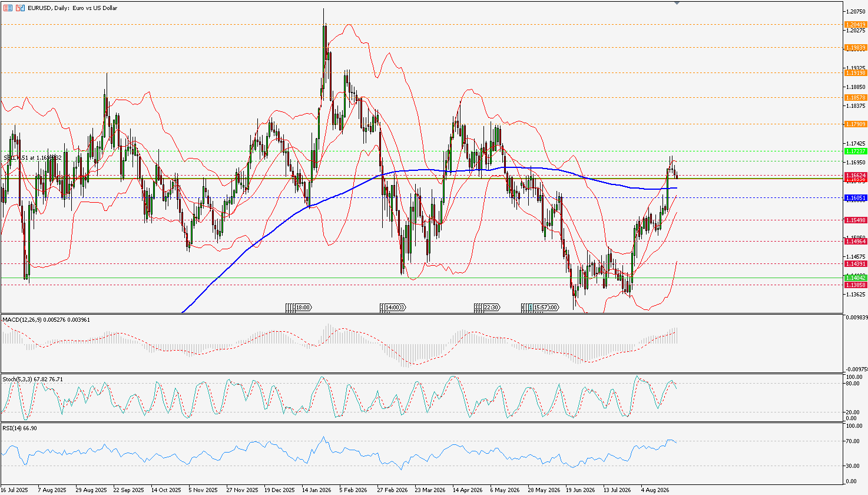Click the green 1.17237 price level tag
This screenshot has width=868, height=495.
click(x=855, y=151)
